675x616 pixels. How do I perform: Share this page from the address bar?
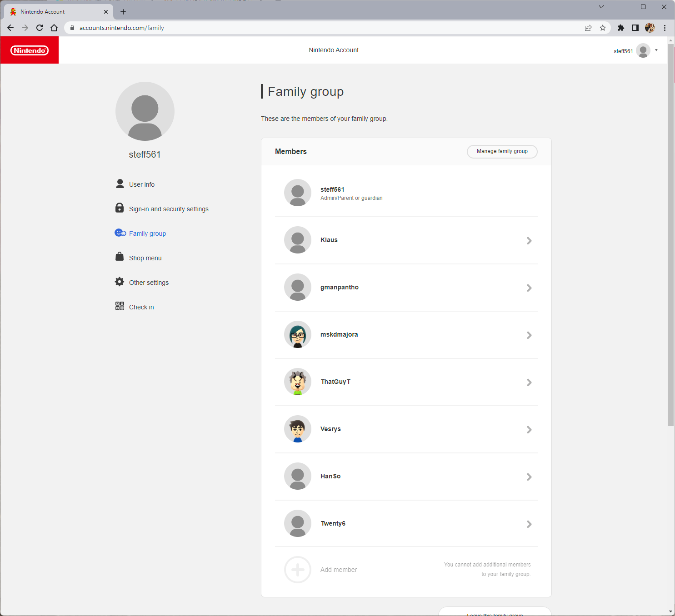pos(588,28)
